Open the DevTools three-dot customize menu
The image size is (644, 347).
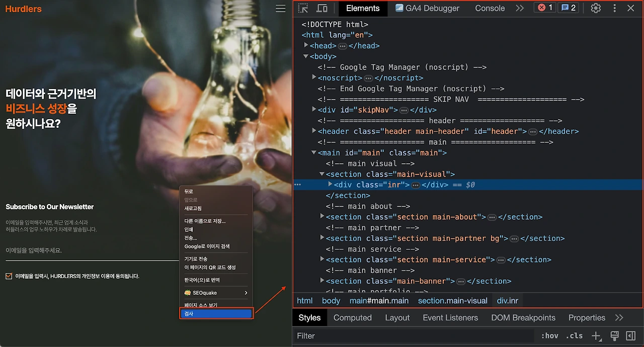614,8
